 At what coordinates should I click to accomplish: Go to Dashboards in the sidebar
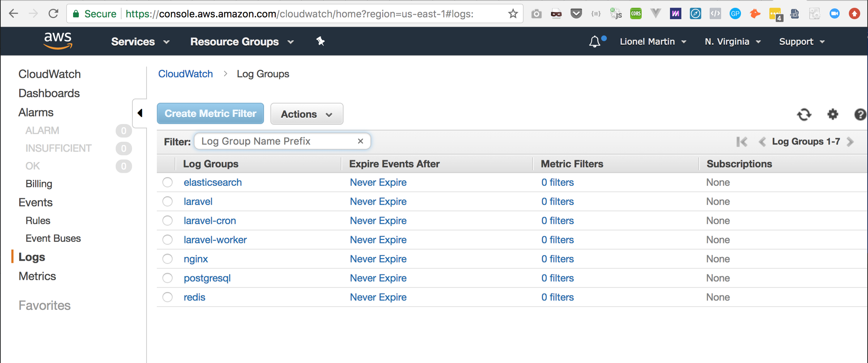pos(49,93)
